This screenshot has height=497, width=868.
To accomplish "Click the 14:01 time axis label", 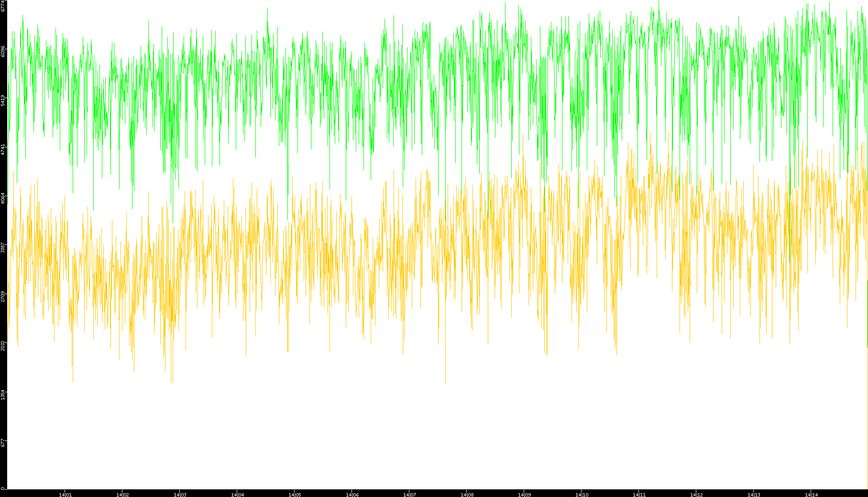I will click(65, 495).
